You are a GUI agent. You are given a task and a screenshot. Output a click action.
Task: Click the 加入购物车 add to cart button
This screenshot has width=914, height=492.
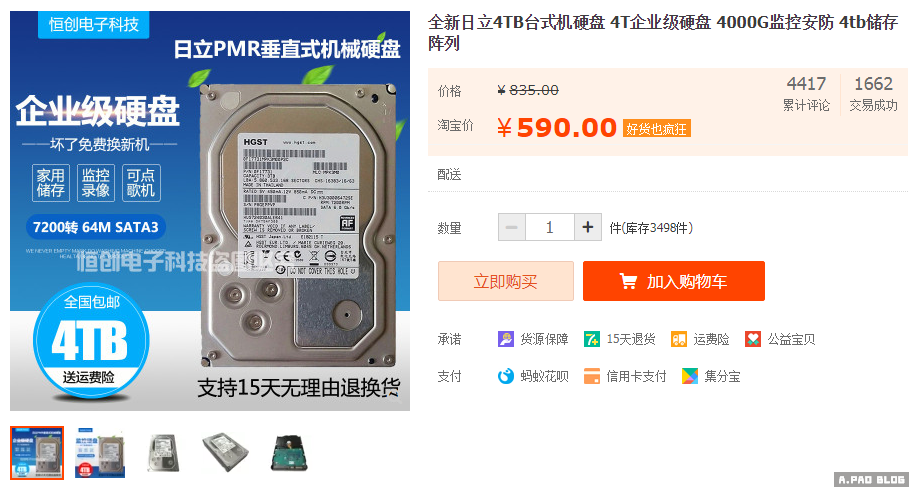pyautogui.click(x=673, y=281)
